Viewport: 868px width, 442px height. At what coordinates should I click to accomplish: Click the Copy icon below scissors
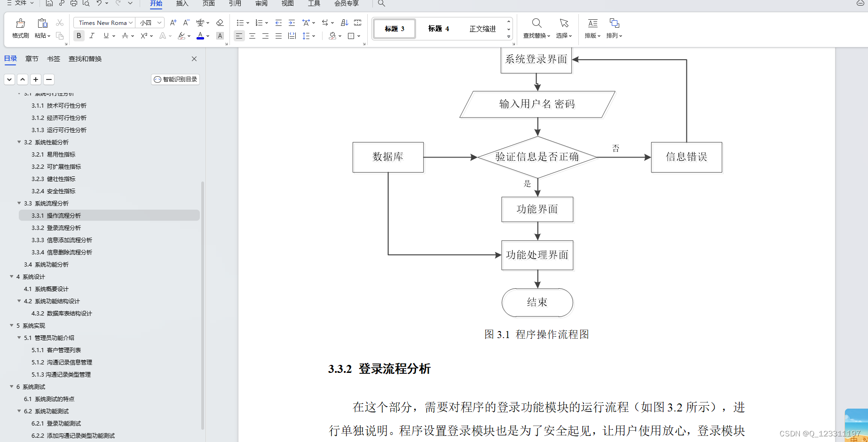coord(60,36)
